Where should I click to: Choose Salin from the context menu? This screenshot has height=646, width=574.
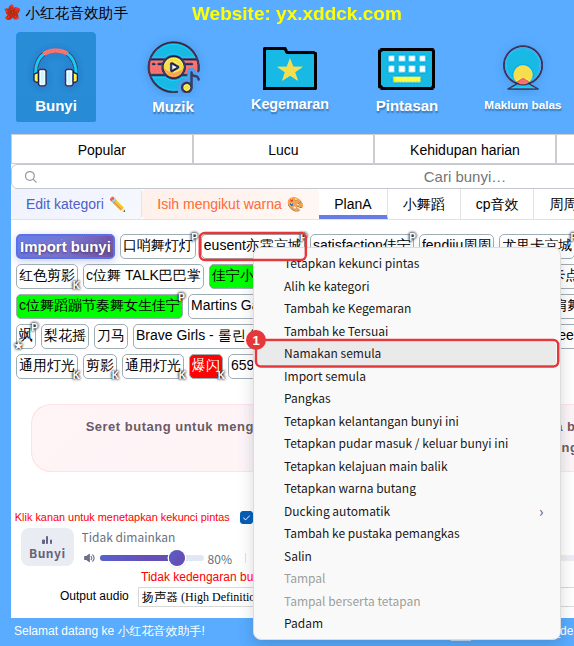coord(408,556)
